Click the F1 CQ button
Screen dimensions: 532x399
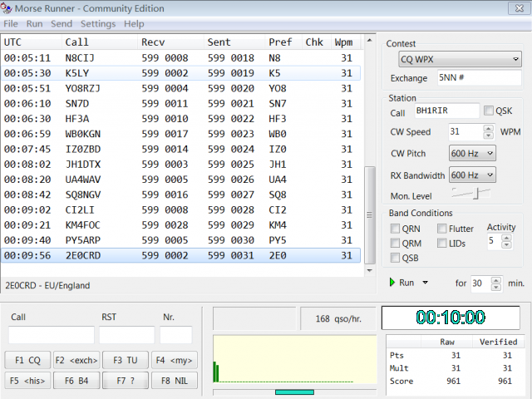tap(27, 360)
